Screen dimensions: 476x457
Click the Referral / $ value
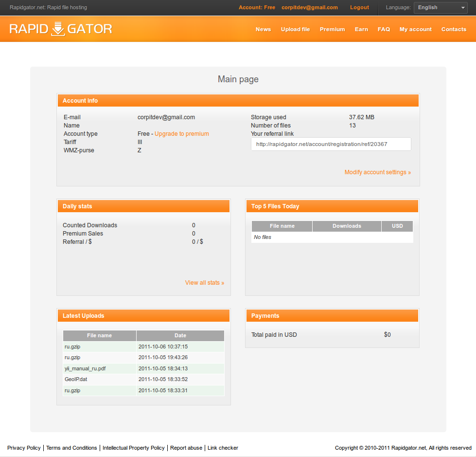tap(197, 242)
